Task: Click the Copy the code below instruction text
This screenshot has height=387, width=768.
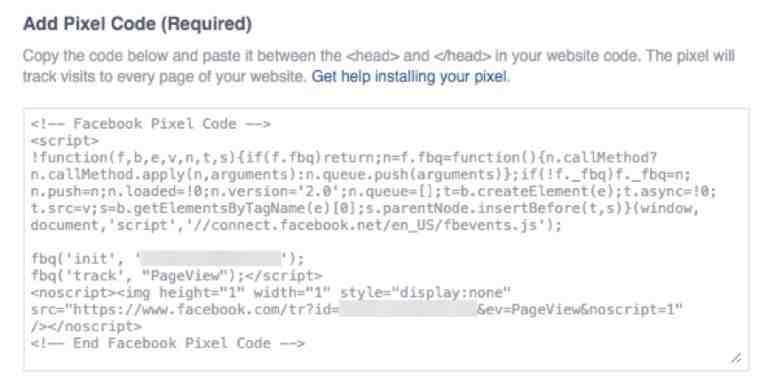Action: coord(379,66)
